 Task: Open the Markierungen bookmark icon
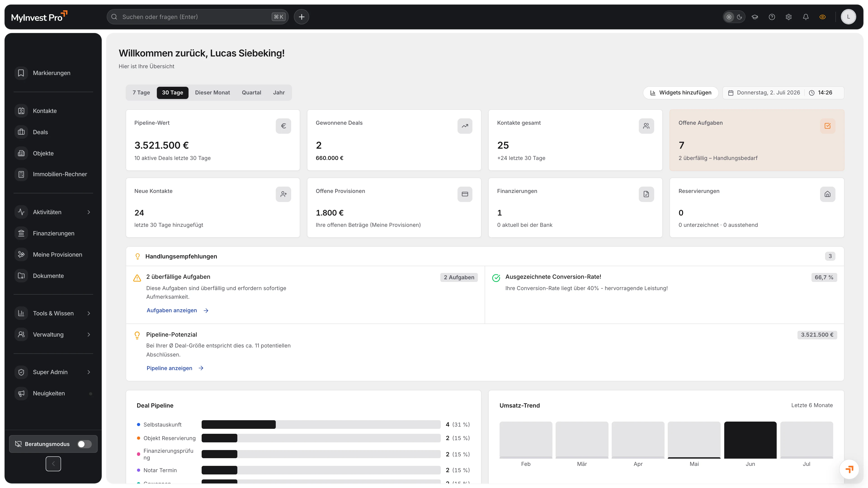click(x=21, y=73)
